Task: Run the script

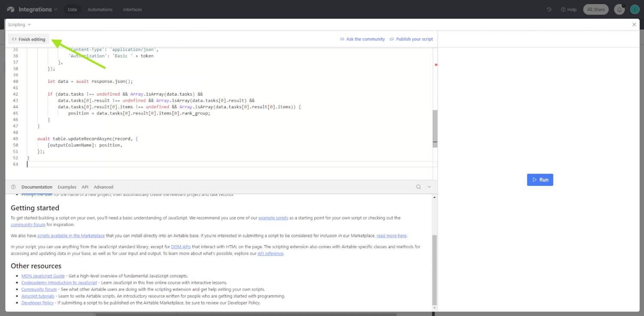Action: 540,180
